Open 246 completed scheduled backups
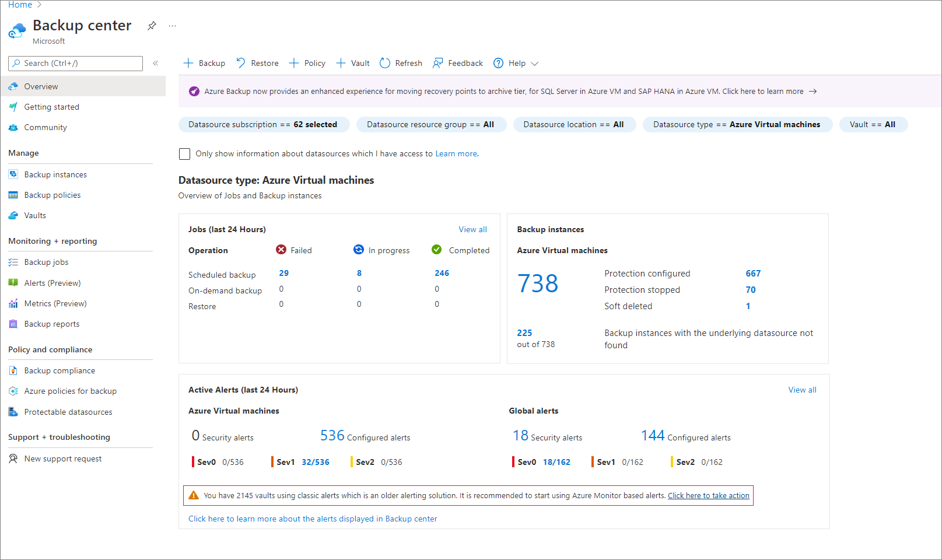The height and width of the screenshot is (560, 942). 442,273
